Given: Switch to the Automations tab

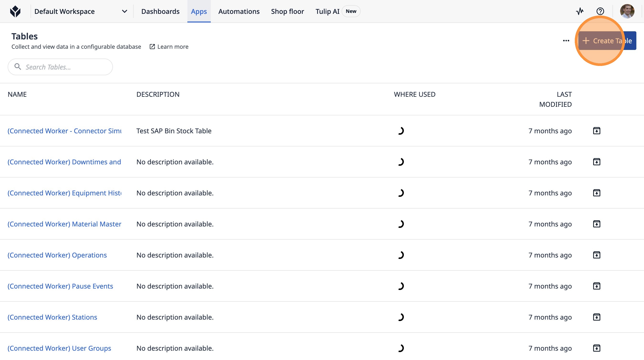Looking at the screenshot, I should click(239, 11).
